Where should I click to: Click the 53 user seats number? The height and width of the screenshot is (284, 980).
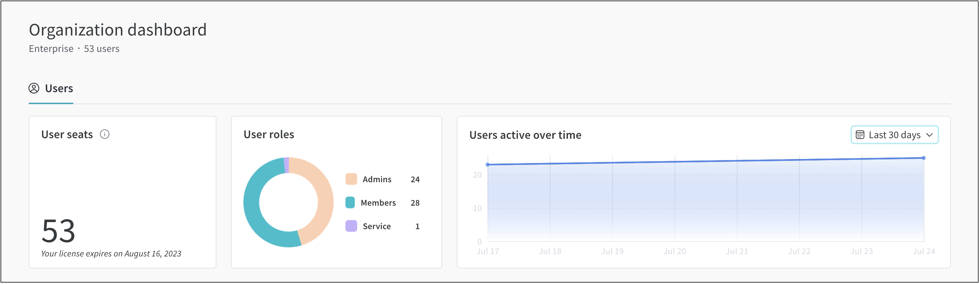(x=58, y=231)
